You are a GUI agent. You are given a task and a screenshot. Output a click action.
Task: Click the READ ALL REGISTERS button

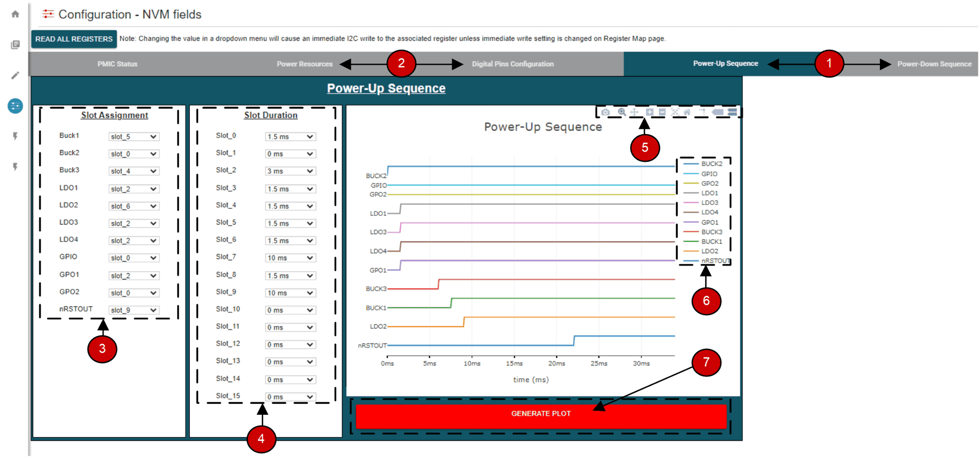74,39
